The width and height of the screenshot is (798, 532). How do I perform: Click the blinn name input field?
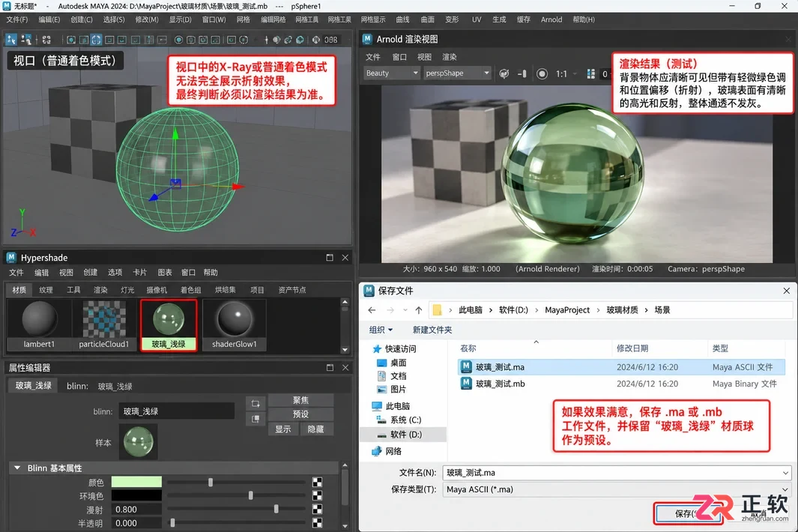point(177,411)
